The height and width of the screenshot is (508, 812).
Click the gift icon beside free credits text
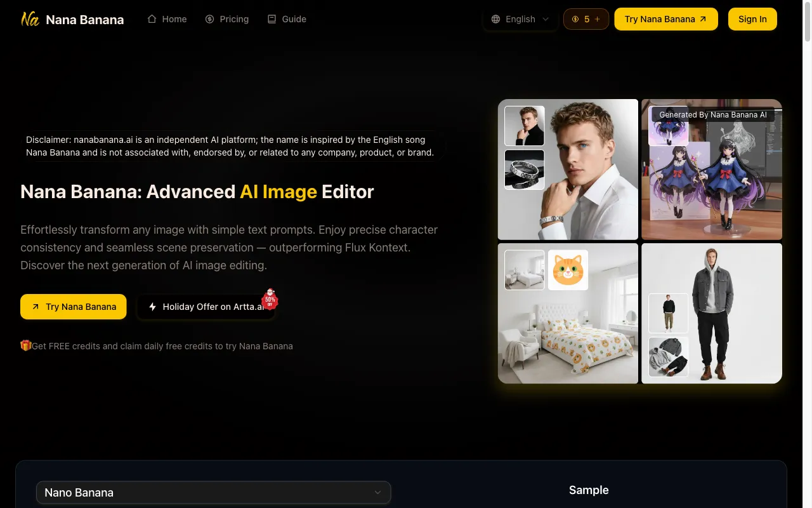(x=26, y=345)
